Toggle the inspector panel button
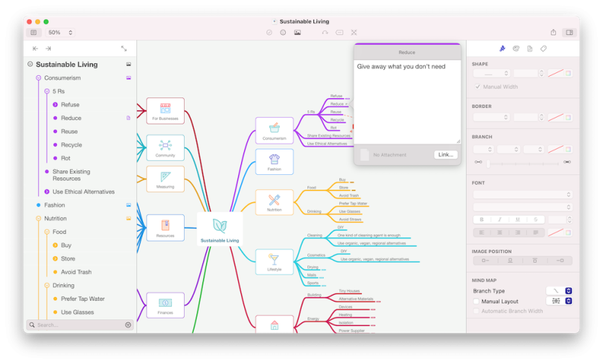603x364 pixels. click(x=569, y=33)
